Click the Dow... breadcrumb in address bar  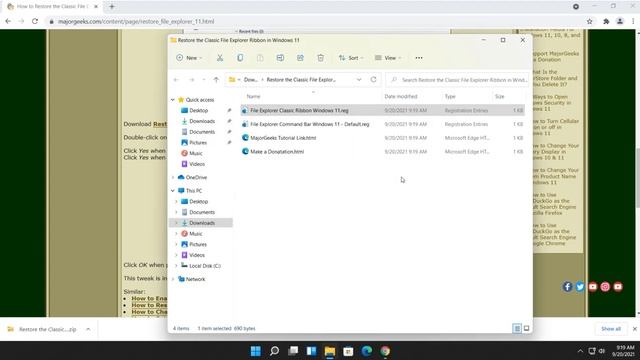click(x=251, y=80)
